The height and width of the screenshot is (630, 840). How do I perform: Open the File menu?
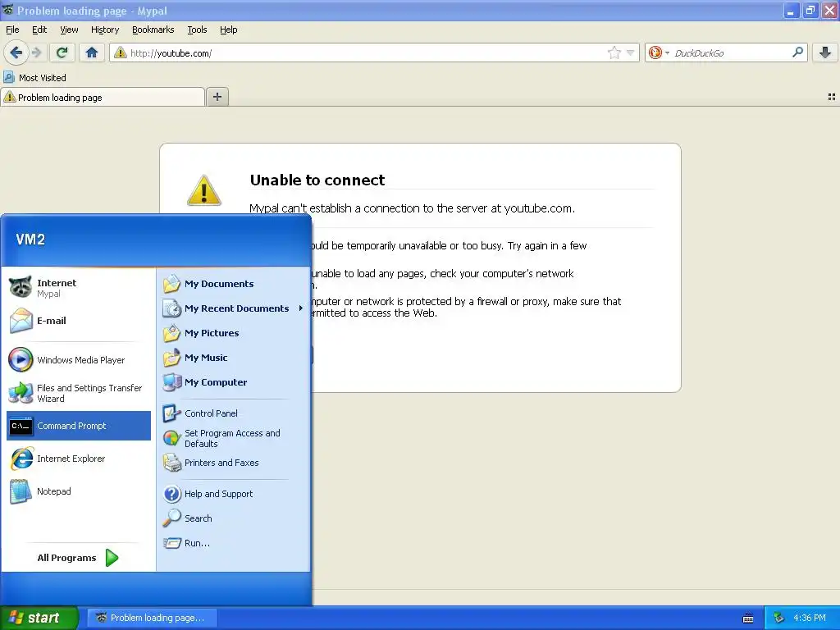[12, 30]
